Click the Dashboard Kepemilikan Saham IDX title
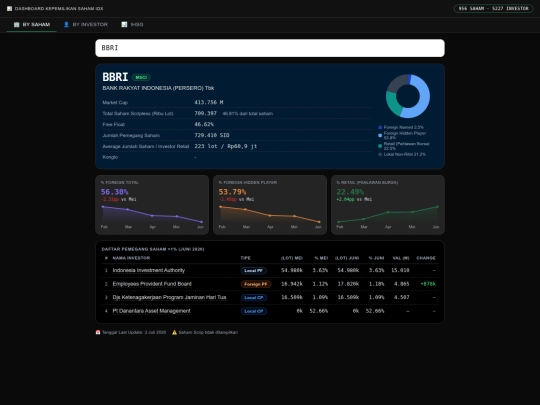This screenshot has width=540, height=405. click(x=59, y=9)
